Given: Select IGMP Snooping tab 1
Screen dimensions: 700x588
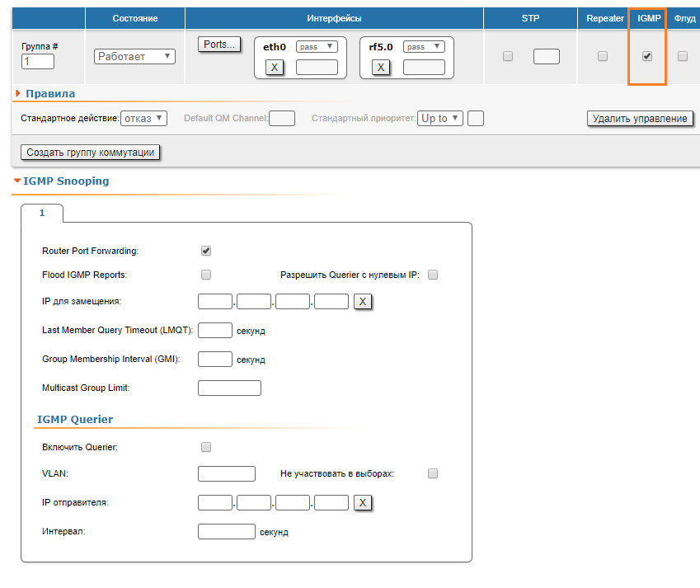Looking at the screenshot, I should point(42,213).
